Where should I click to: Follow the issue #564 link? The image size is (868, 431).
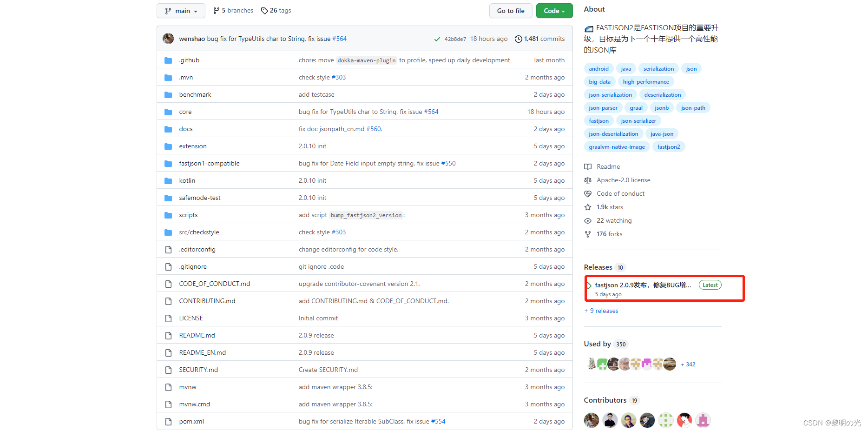[340, 39]
